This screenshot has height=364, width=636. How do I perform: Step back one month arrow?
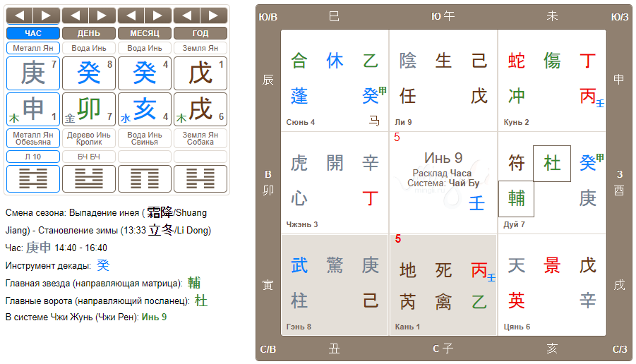point(131,16)
